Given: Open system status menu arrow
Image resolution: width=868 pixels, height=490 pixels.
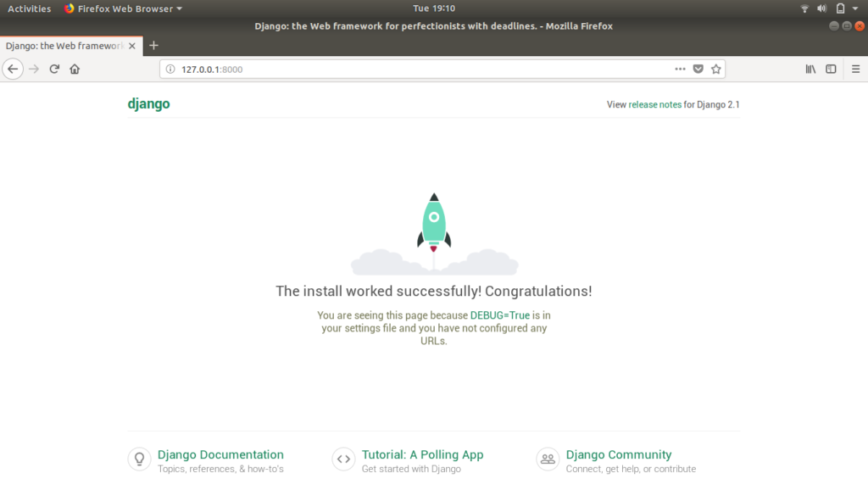Looking at the screenshot, I should tap(856, 8).
